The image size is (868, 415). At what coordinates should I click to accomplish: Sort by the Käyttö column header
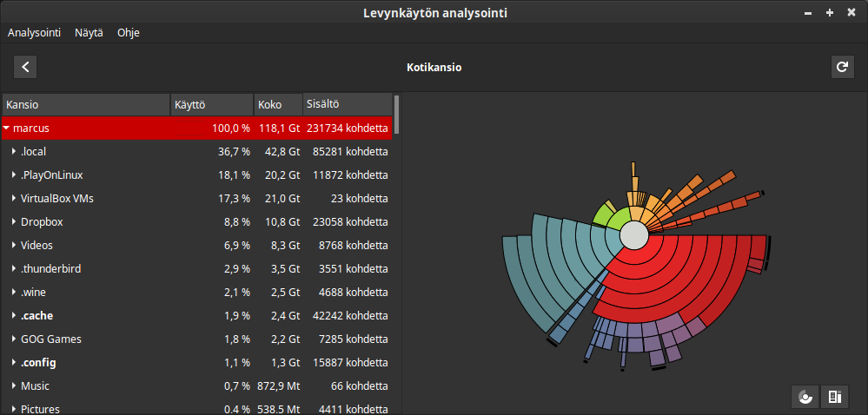tap(210, 105)
